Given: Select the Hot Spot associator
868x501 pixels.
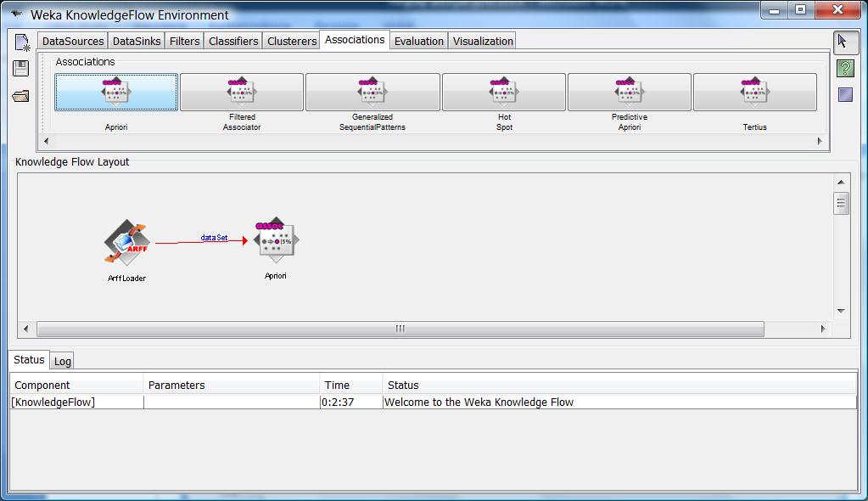Looking at the screenshot, I should tap(504, 92).
